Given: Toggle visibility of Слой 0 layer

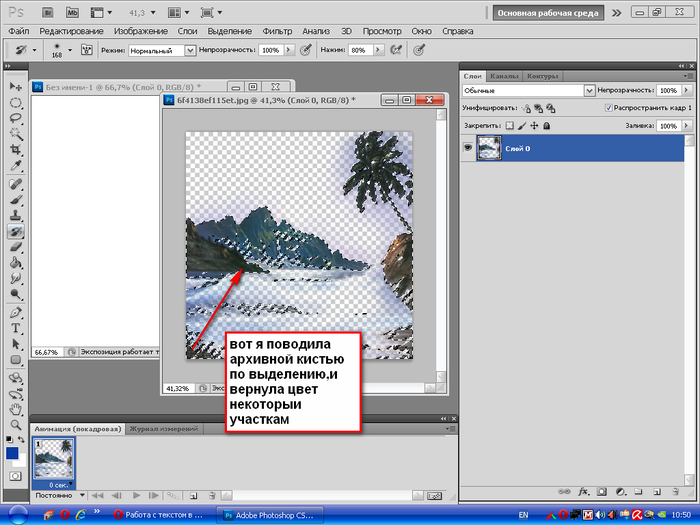Looking at the screenshot, I should point(468,147).
